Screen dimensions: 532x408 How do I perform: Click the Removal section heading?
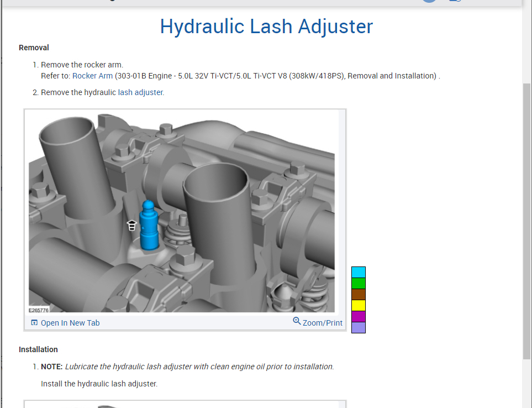tap(34, 48)
